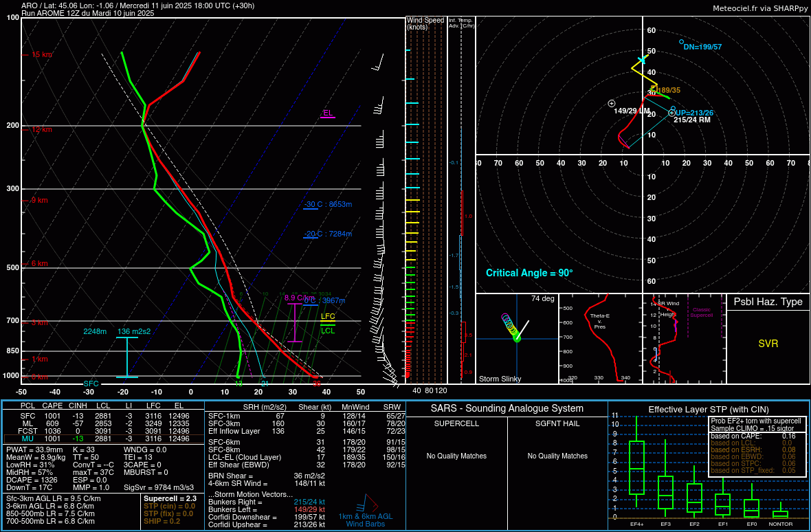Click the 'Corfidi Downshear = 199/57 kt' row
Screen dimensions: 811x532
(x=267, y=517)
